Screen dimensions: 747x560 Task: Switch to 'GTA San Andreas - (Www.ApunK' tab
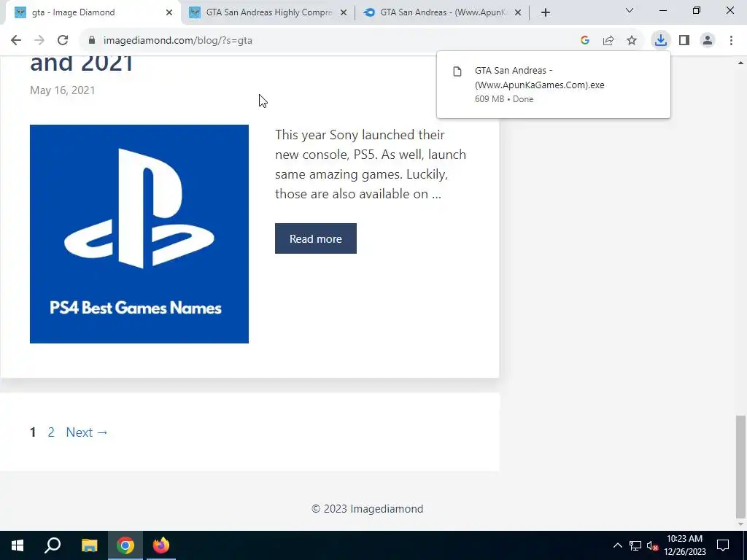[443, 12]
